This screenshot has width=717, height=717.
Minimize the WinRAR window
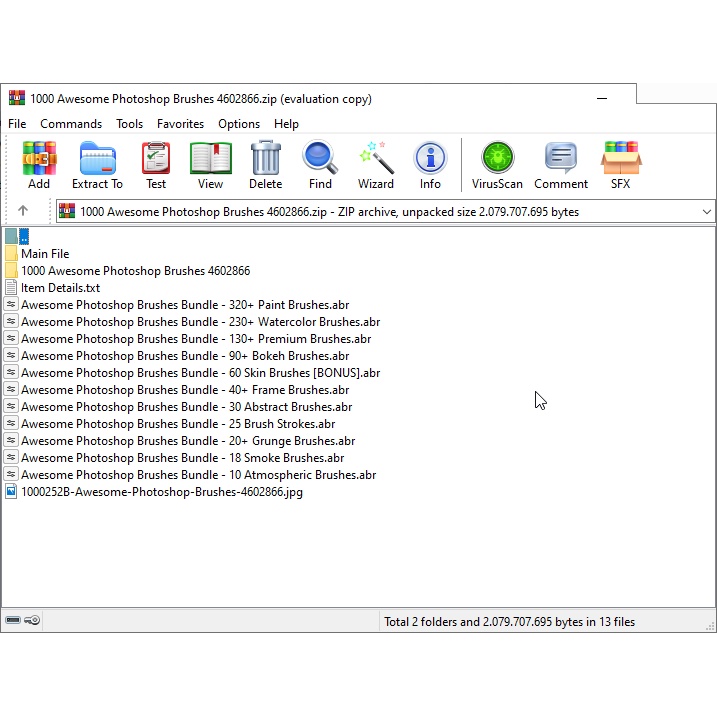point(602,98)
